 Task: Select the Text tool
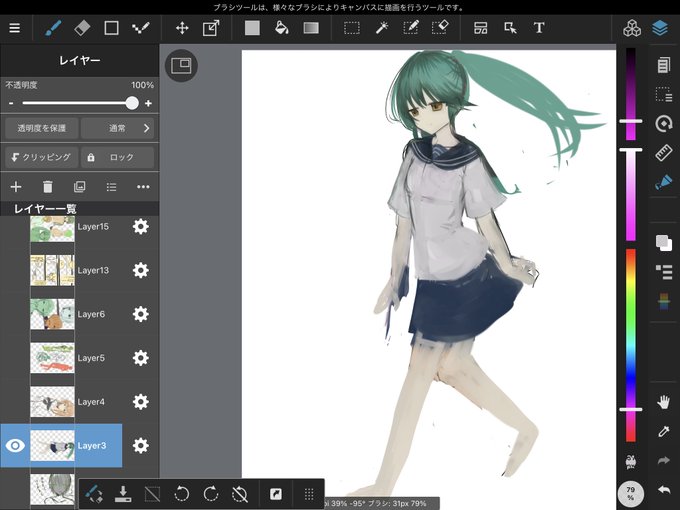click(539, 29)
